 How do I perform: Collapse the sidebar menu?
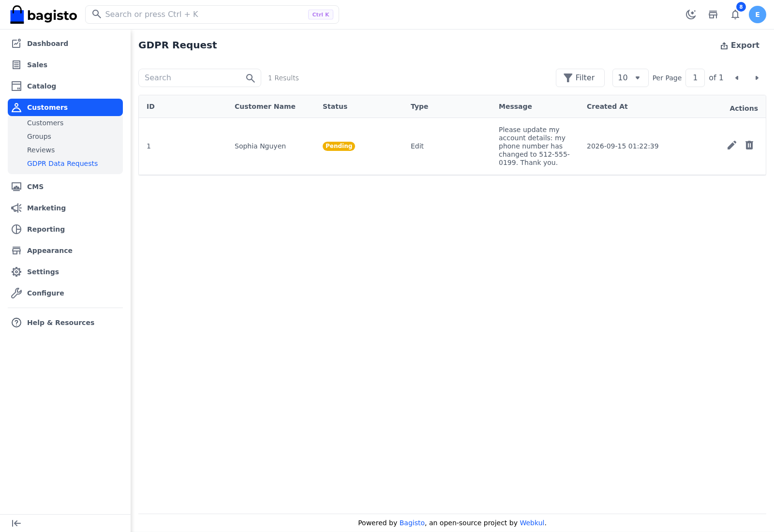tap(16, 523)
